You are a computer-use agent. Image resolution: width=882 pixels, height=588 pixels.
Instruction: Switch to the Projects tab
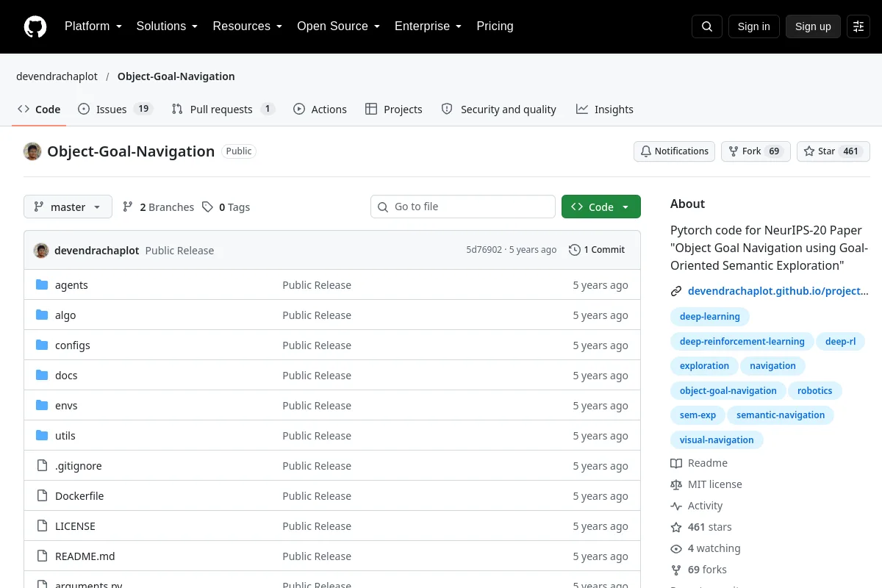click(x=394, y=110)
